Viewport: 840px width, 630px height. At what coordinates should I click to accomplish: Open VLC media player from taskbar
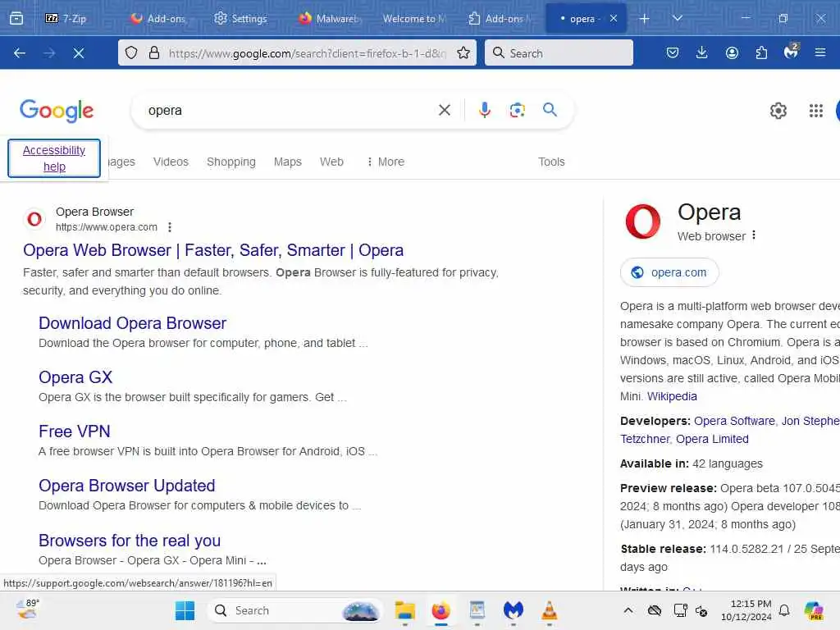point(549,610)
